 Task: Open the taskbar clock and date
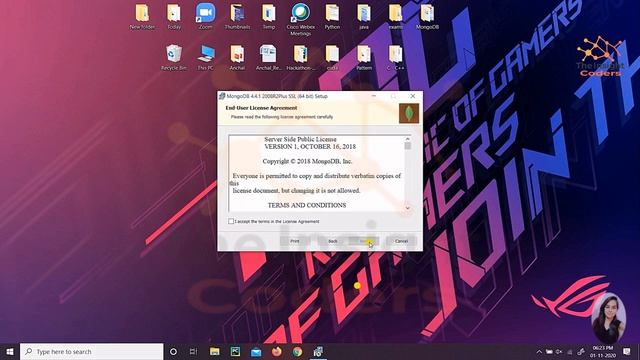603,352
